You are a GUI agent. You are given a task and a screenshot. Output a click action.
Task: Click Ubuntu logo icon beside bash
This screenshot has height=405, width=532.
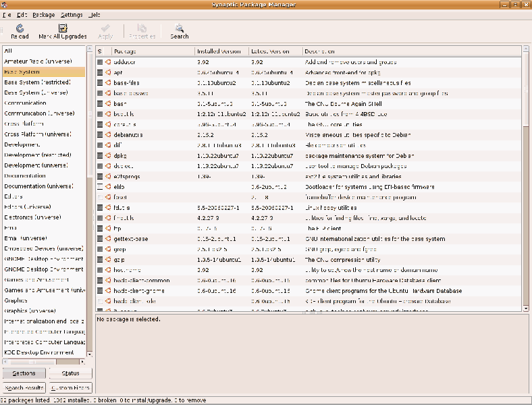[108, 103]
